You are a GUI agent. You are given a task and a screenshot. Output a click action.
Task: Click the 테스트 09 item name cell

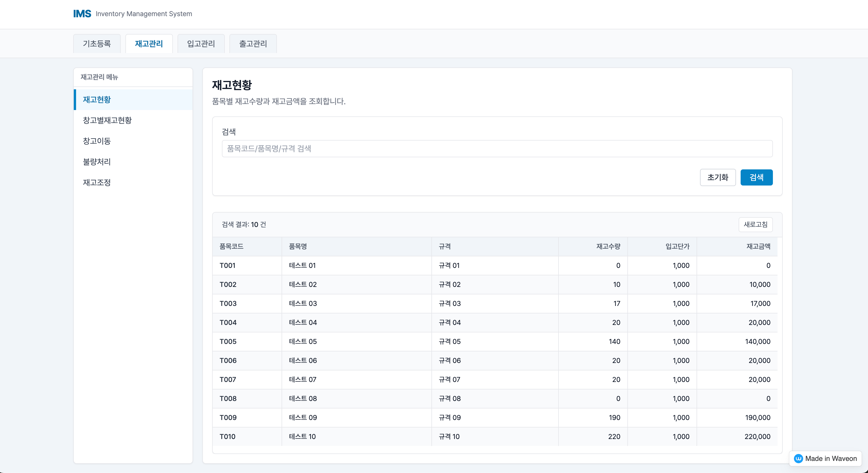coord(303,418)
